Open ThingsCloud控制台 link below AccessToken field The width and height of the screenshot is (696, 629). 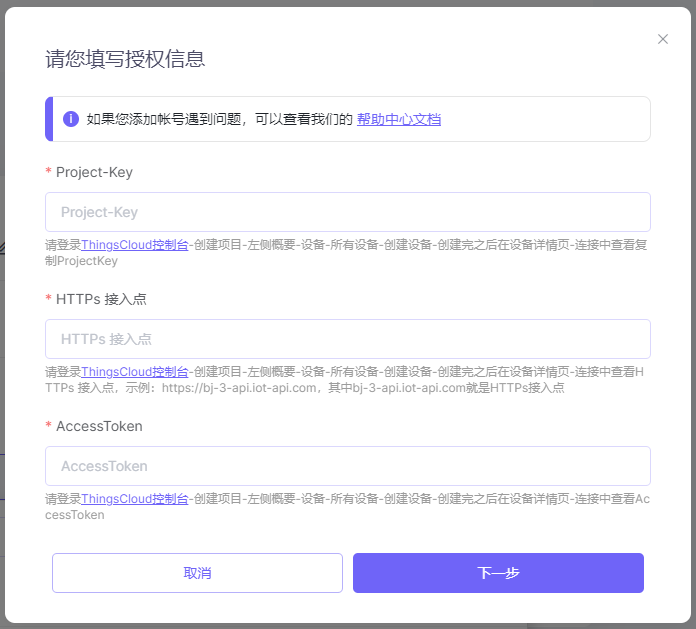click(135, 499)
